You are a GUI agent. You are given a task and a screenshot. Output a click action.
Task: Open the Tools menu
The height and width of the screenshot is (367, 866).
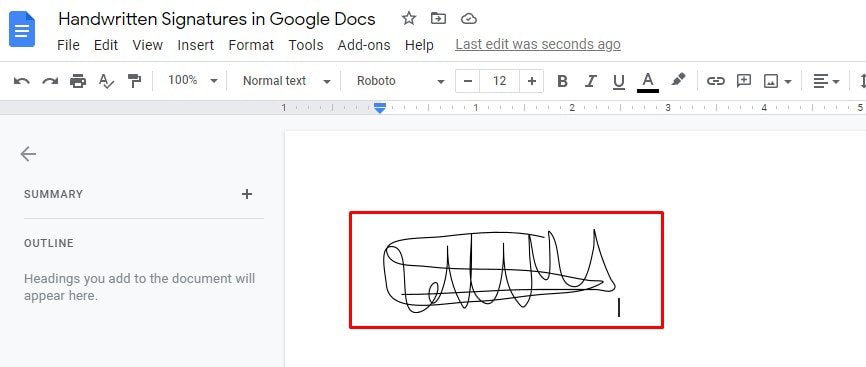(306, 45)
